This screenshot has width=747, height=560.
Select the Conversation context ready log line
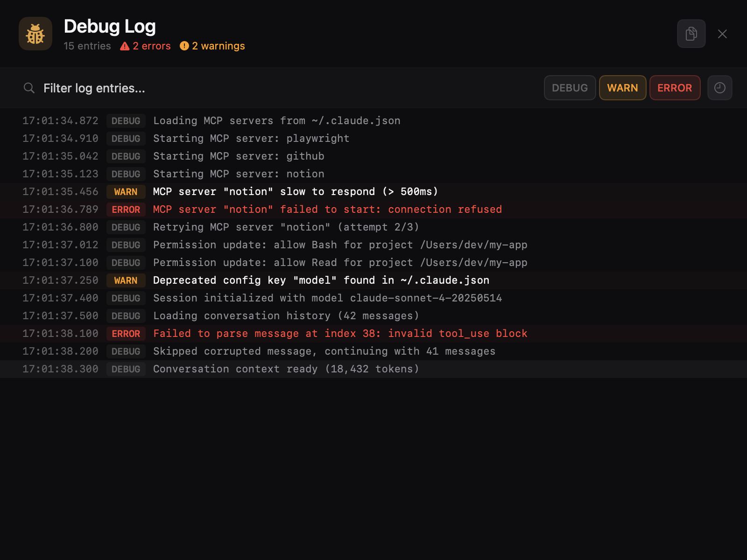(x=286, y=369)
